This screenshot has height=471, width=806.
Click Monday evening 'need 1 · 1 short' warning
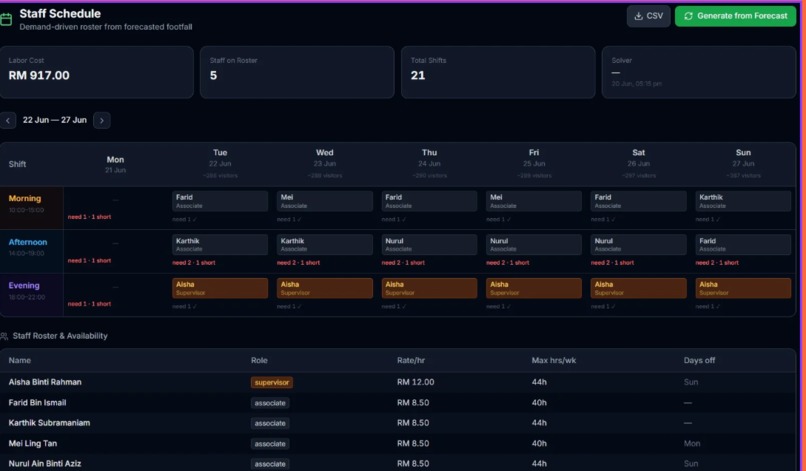pyautogui.click(x=89, y=304)
